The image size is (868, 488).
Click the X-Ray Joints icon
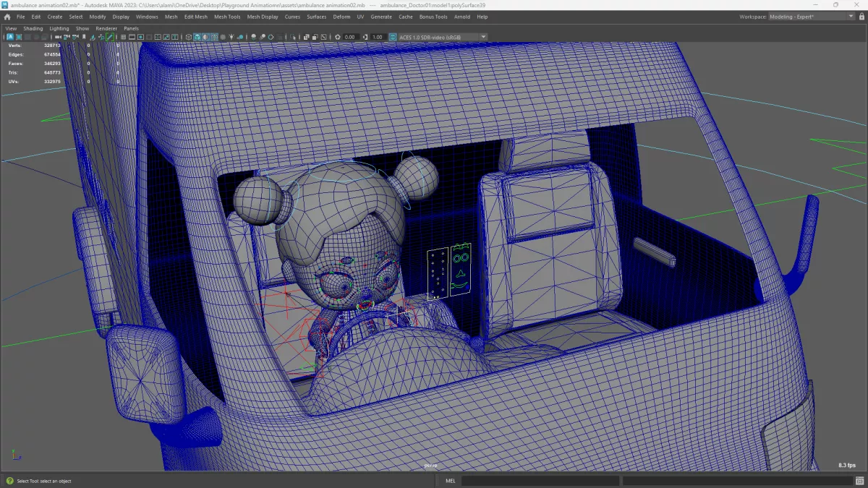click(323, 37)
